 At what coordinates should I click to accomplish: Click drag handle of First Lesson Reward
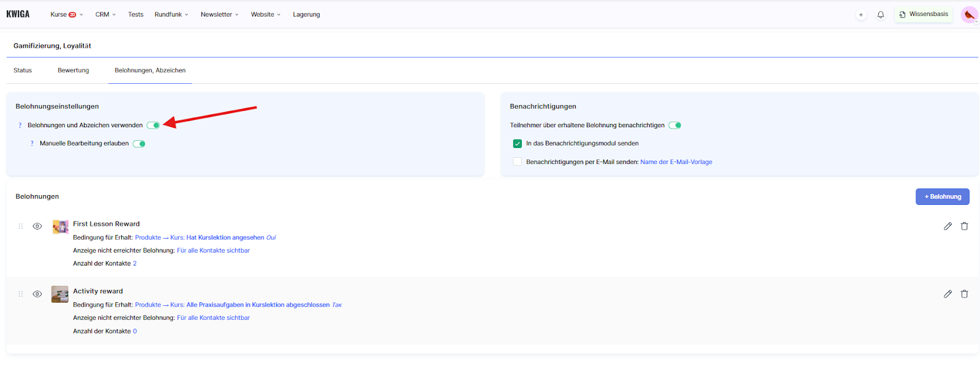[21, 226]
